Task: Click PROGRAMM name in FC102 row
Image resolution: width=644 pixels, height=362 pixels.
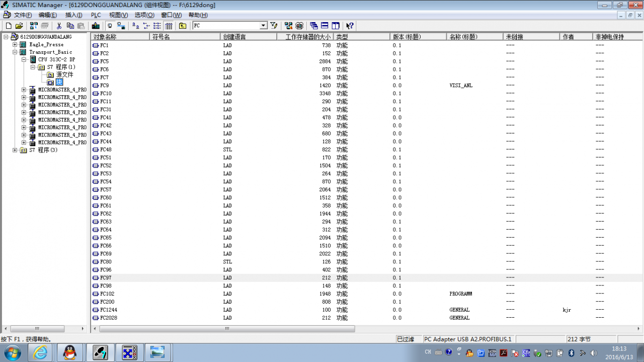Action: tap(461, 294)
